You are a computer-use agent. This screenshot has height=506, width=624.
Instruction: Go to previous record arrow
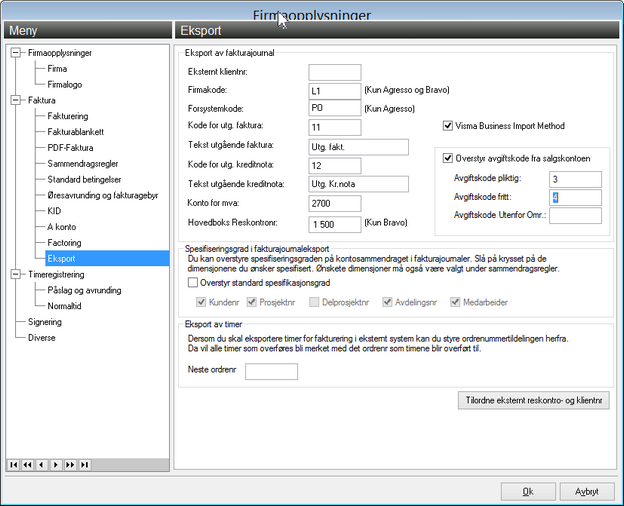point(42,465)
